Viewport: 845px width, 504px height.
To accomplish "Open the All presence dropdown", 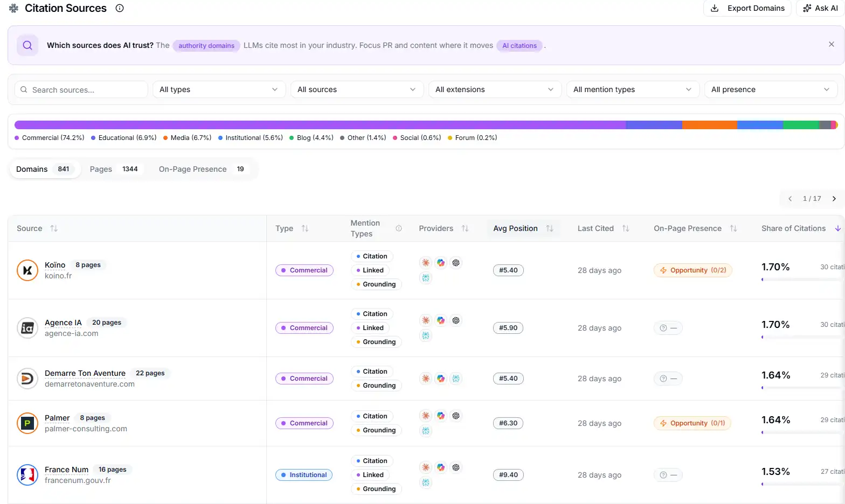I will pos(771,89).
